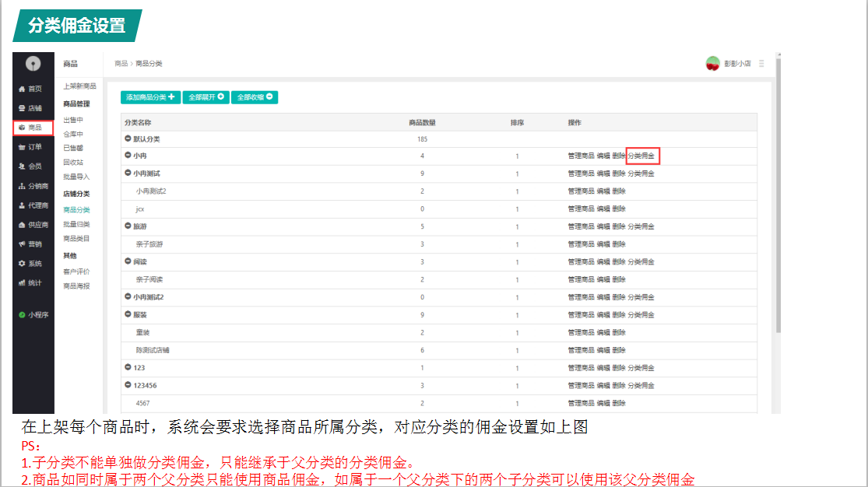
Task: Open the 分销商 distributor section
Action: (x=23, y=186)
